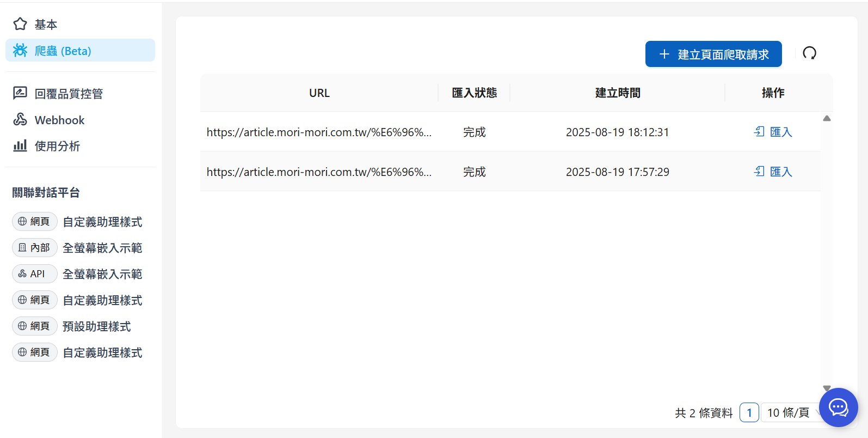Open the 10 條/頁 page size dropdown

(x=788, y=413)
